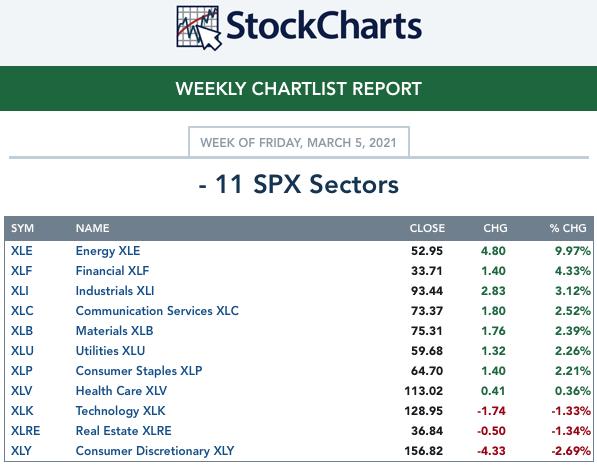Click Consumer Staples XLP link
The height and width of the screenshot is (465, 597).
click(139, 371)
